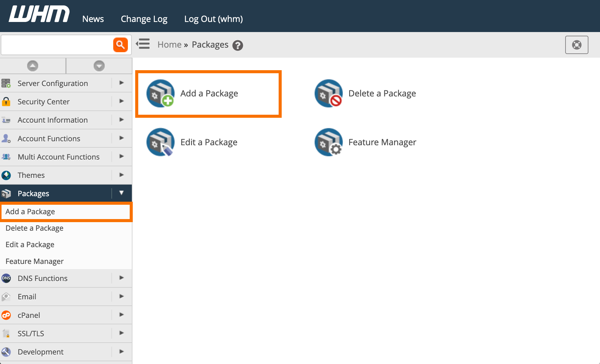Click the Themes sidebar icon
Screen dimensions: 600x364
6,175
